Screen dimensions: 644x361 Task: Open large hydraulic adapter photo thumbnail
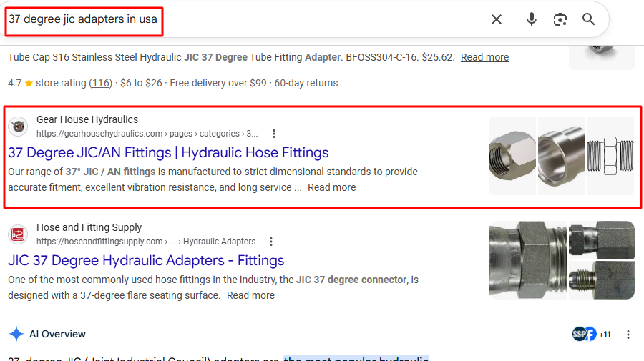527,263
